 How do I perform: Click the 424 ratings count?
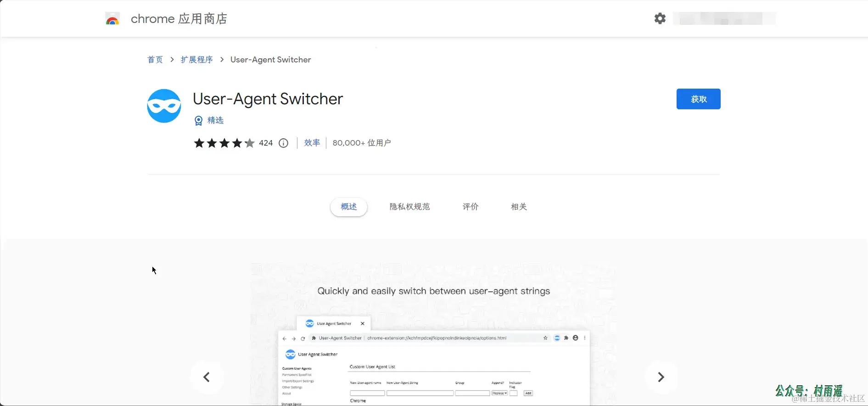point(266,143)
